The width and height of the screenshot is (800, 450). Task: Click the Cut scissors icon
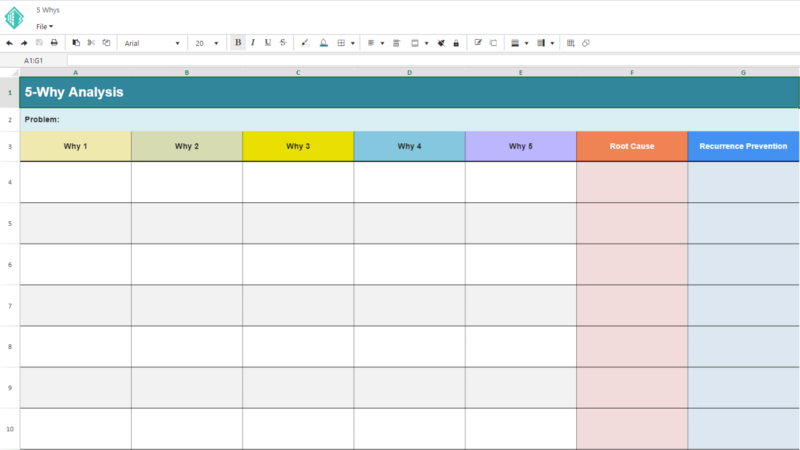[x=91, y=43]
